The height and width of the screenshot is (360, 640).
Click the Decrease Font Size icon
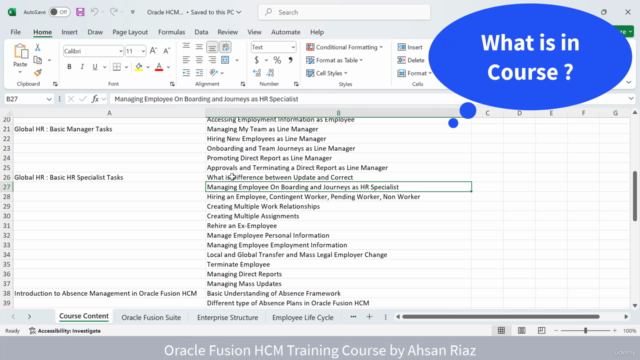click(166, 51)
